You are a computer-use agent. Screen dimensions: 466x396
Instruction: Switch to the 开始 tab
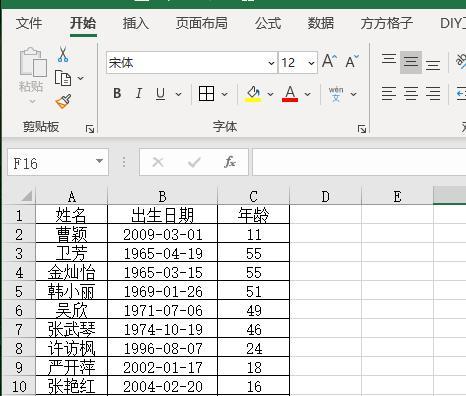point(83,23)
